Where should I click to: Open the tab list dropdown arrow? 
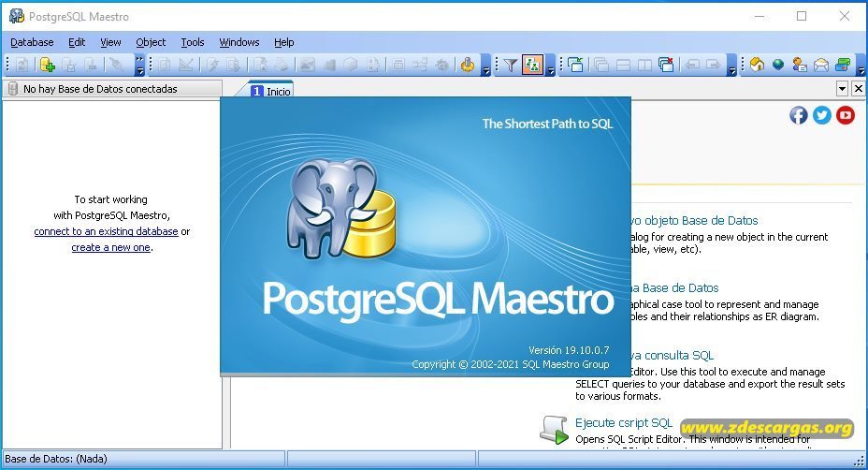click(x=842, y=88)
